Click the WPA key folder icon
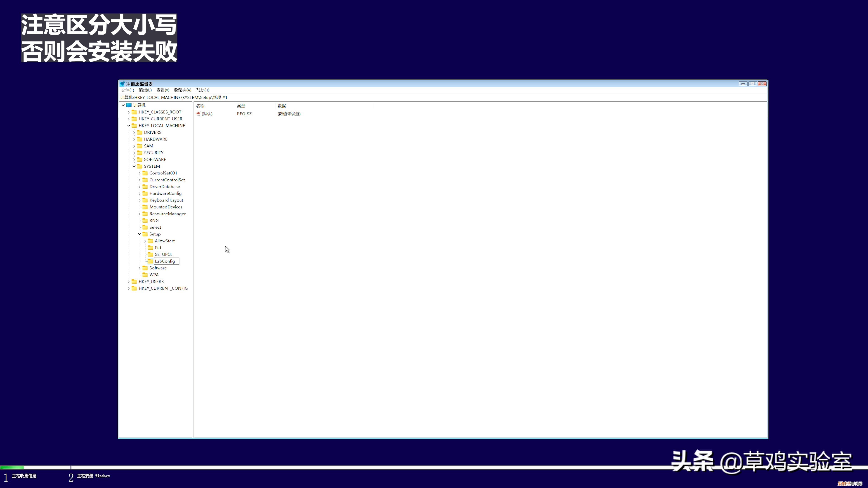 [145, 274]
